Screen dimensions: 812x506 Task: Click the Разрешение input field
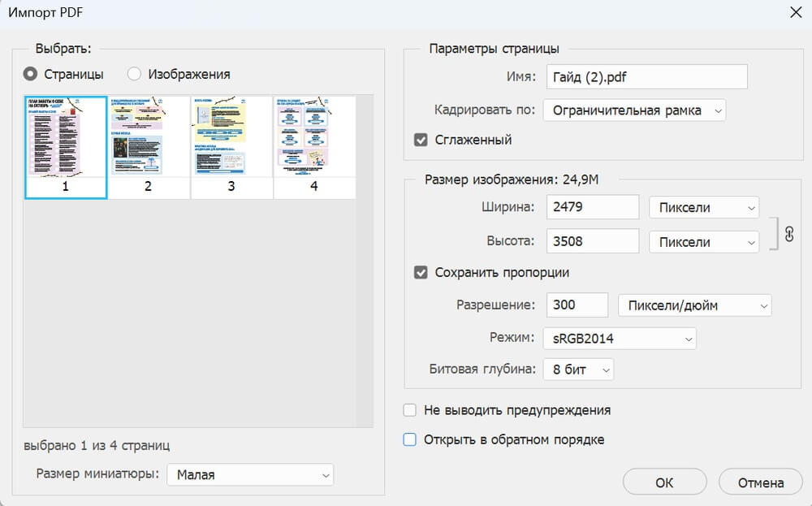click(x=577, y=305)
